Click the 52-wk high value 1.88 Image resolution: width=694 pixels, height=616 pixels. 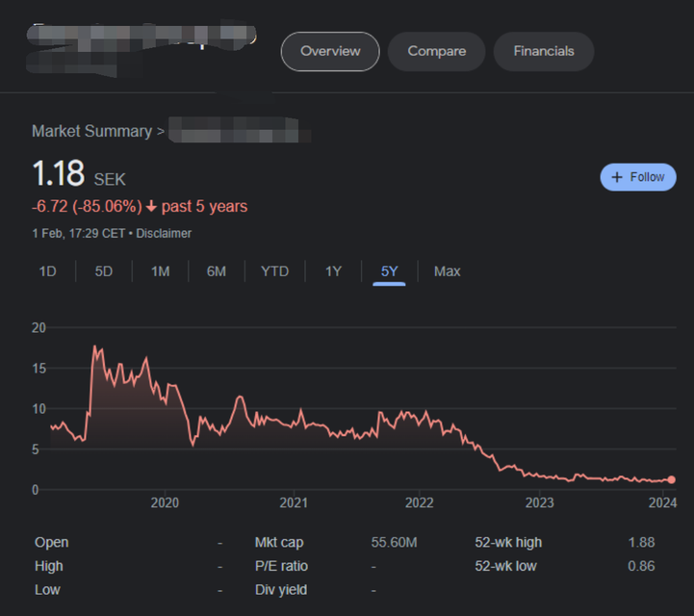click(x=641, y=543)
